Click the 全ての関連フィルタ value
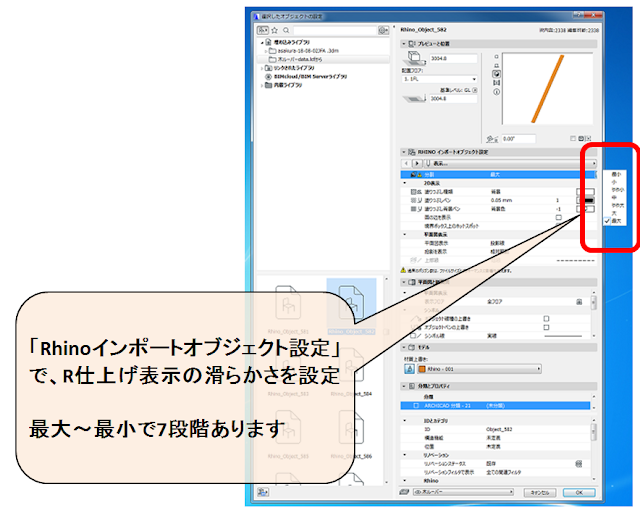Screen dimensions: 640x508 (x=504, y=473)
